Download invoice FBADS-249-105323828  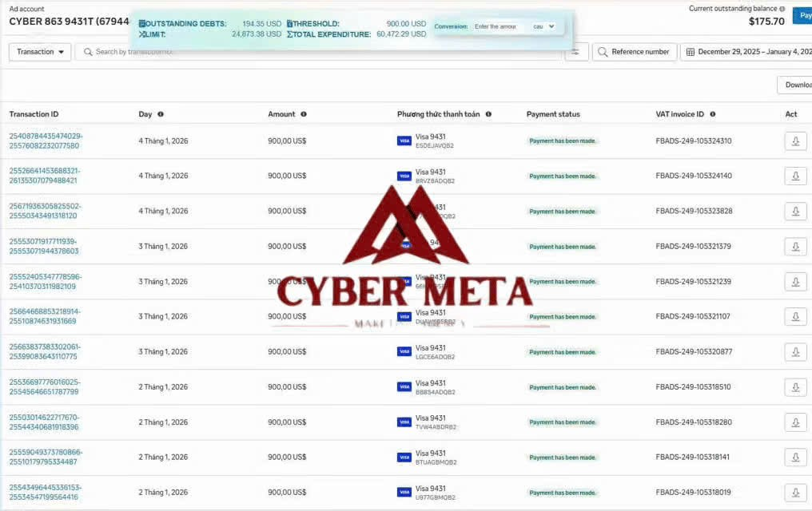[x=795, y=211]
